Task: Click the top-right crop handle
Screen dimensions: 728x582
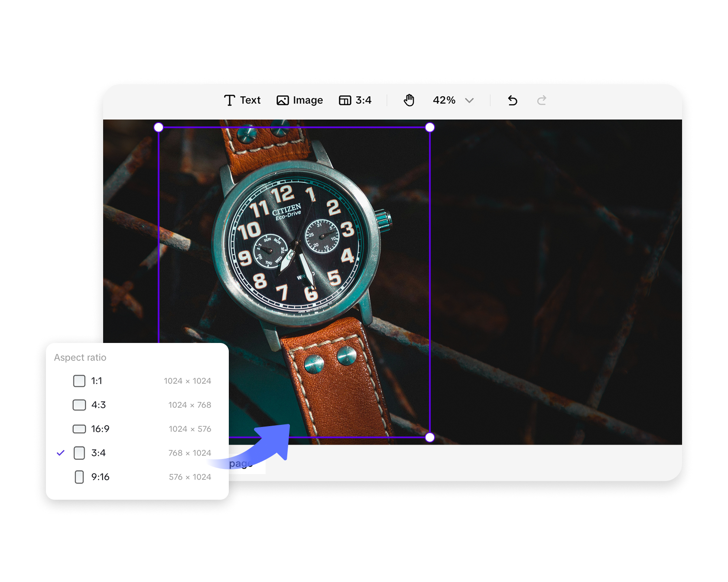Action: pyautogui.click(x=430, y=127)
